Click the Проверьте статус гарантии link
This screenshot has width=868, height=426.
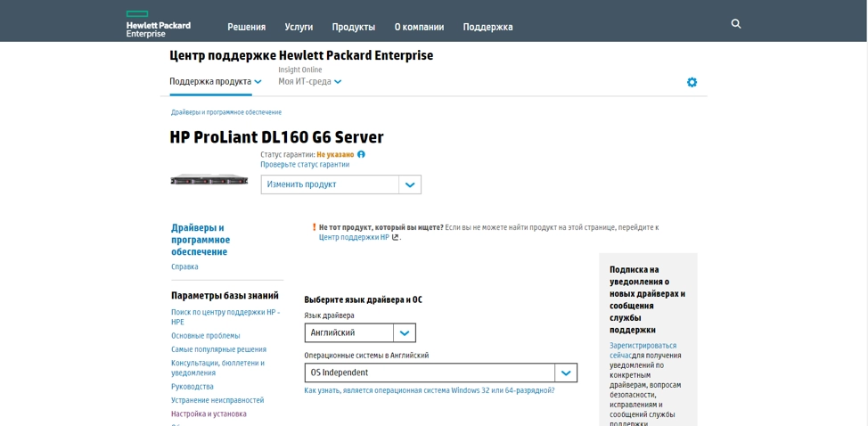305,165
